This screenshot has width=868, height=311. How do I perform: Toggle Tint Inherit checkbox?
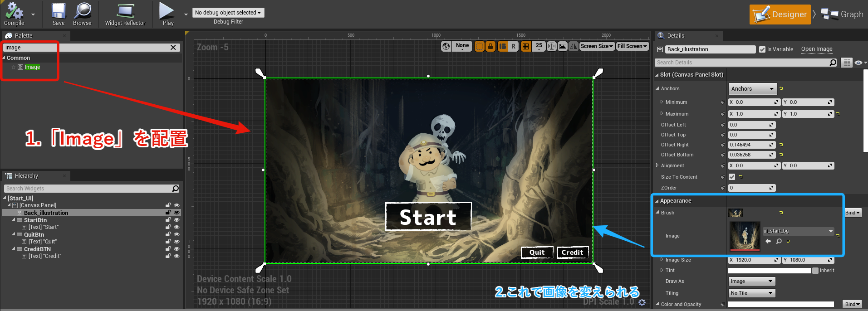pos(815,271)
